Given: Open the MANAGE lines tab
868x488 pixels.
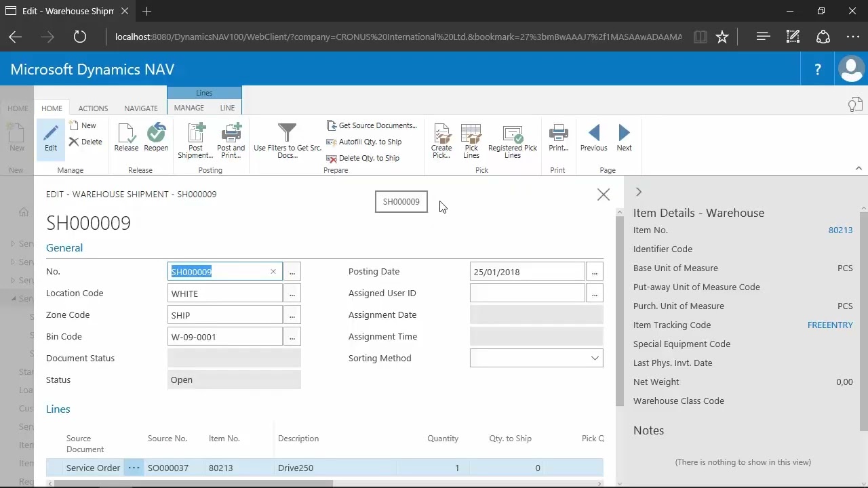Looking at the screenshot, I should click(x=189, y=108).
